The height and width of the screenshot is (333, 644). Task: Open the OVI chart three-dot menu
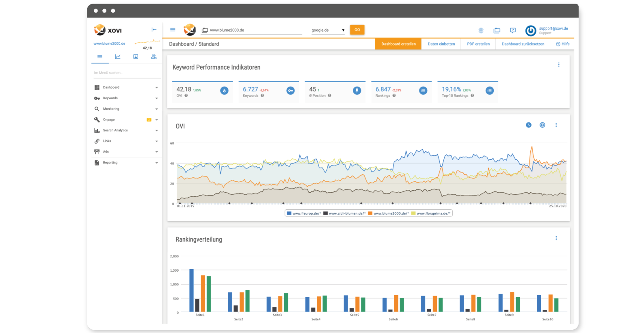pyautogui.click(x=556, y=125)
